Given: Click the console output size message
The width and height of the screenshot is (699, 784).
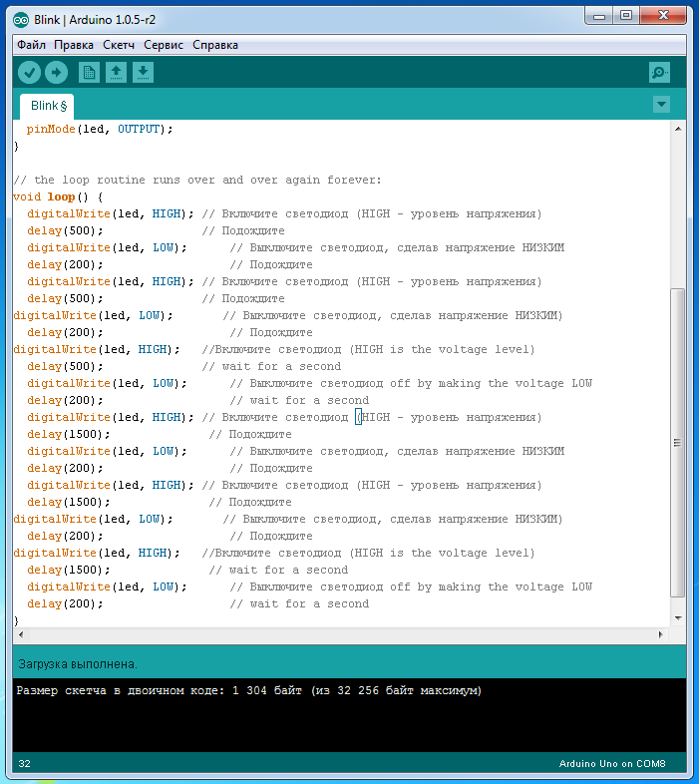Looking at the screenshot, I should (249, 690).
